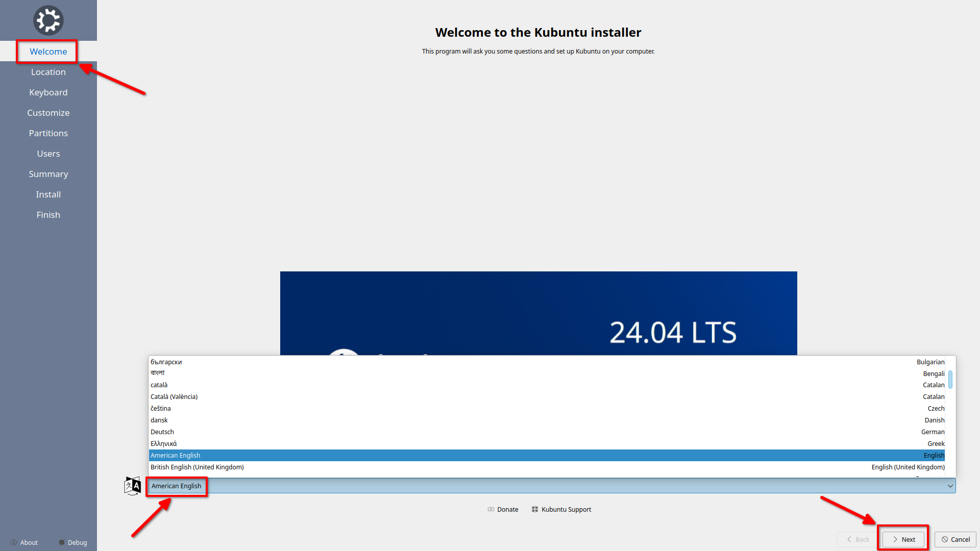
Task: Select the Users step in sidebar
Action: pos(48,154)
